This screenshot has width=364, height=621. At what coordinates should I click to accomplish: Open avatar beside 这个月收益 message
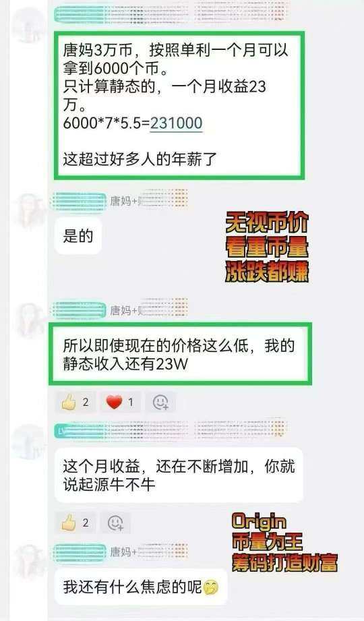pyautogui.click(x=28, y=440)
